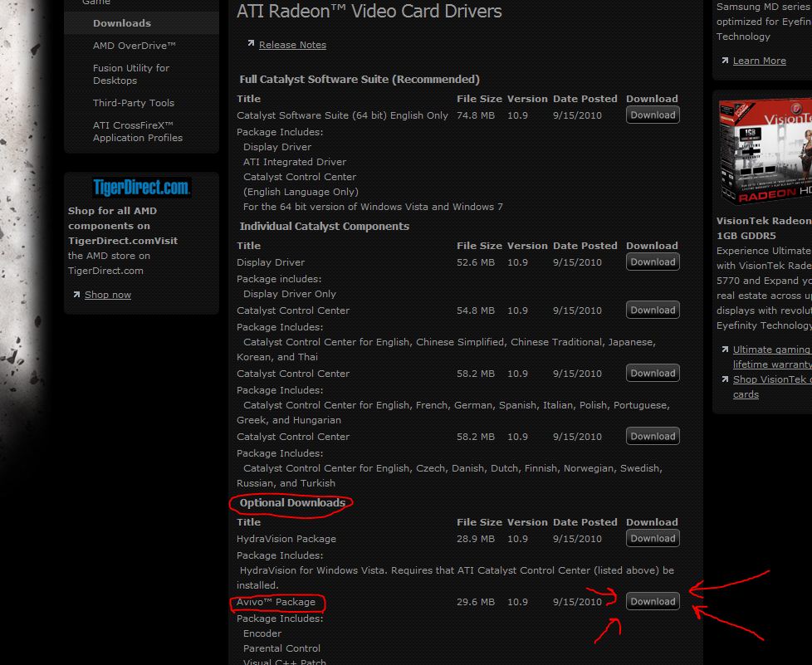Open Third-Party Tools in the sidebar

[x=134, y=103]
